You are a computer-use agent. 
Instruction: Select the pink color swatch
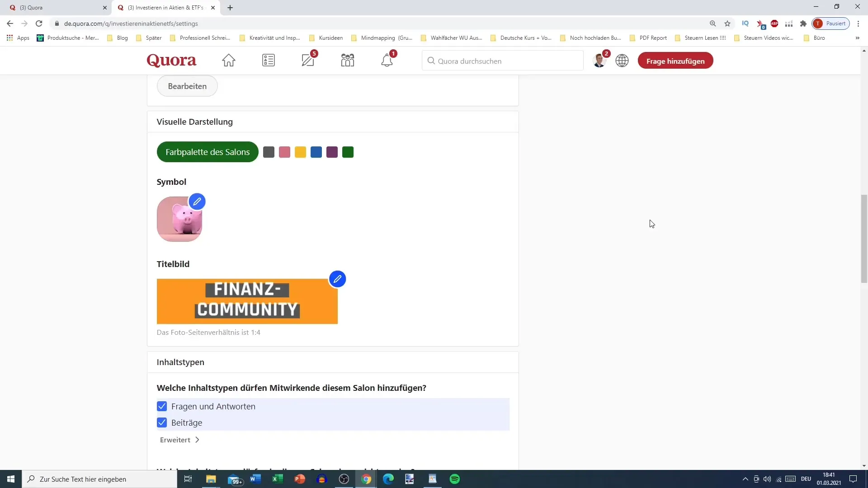click(284, 152)
